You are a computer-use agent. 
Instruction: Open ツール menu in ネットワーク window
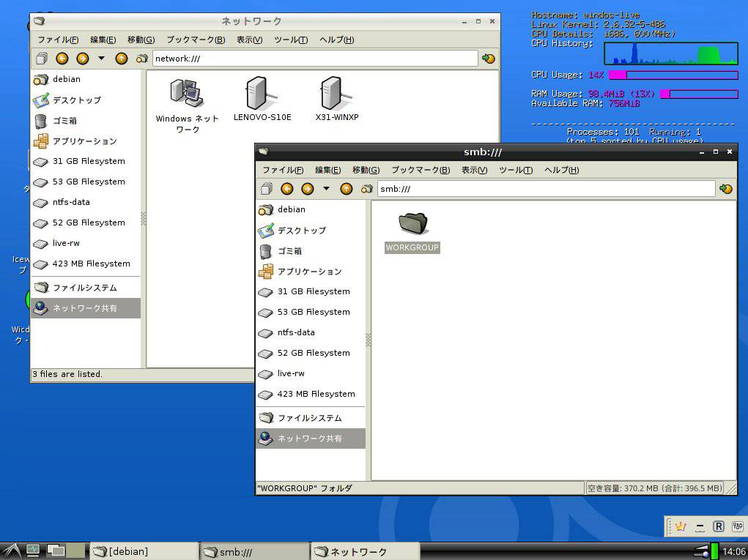click(291, 40)
